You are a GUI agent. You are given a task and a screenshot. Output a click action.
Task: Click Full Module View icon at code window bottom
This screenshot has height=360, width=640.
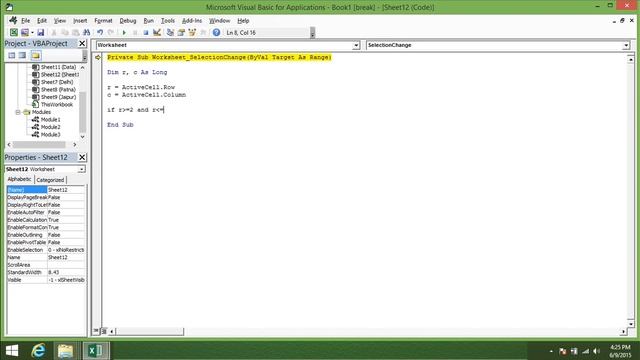pos(104,331)
